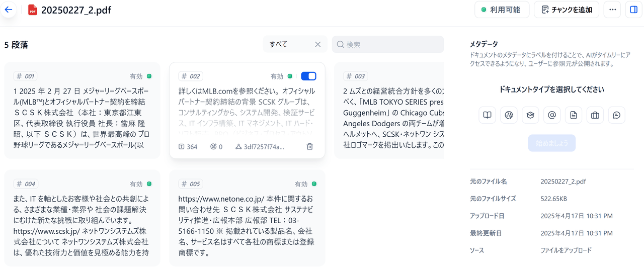Screen dimensions: 644x271
Task: Click the 最終更新日 date value
Action: pos(577,233)
